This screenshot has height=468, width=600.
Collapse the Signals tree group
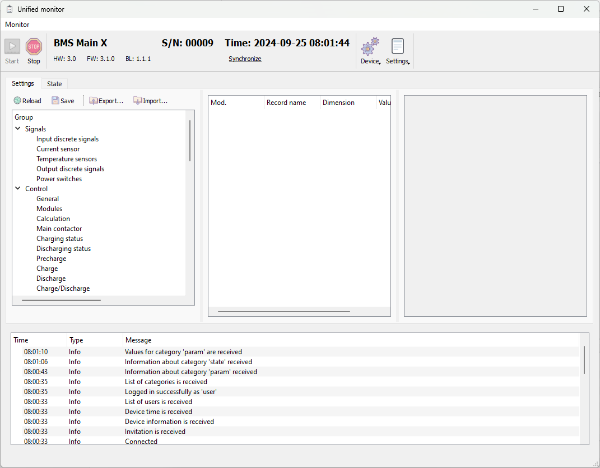18,129
